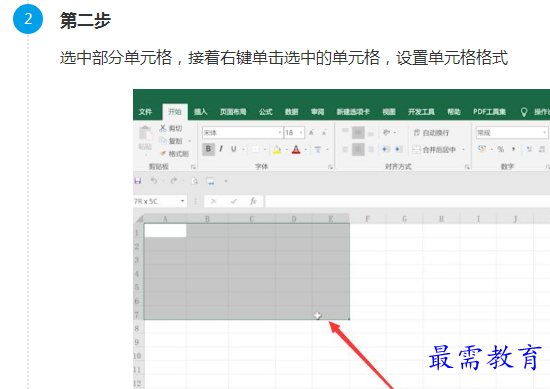This screenshot has height=389, width=550.
Task: Click into the formula bar input
Action: tap(407, 201)
